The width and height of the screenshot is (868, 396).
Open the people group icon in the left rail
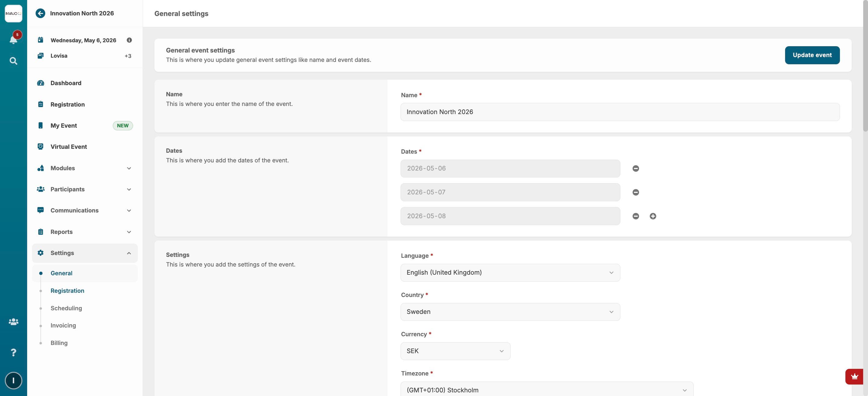[x=13, y=322]
